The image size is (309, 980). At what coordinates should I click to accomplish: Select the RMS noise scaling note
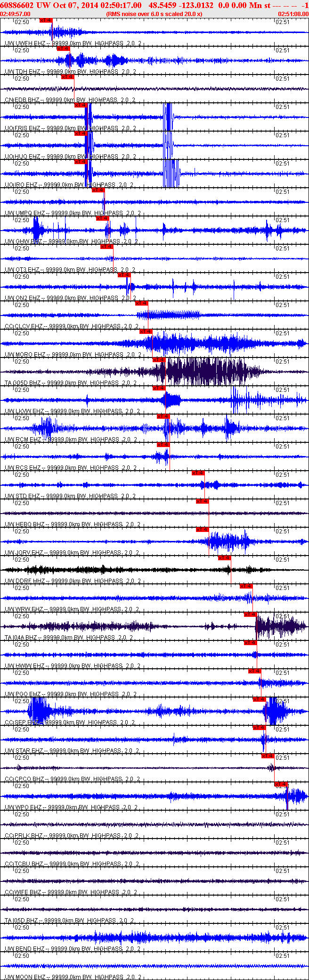[x=154, y=14]
